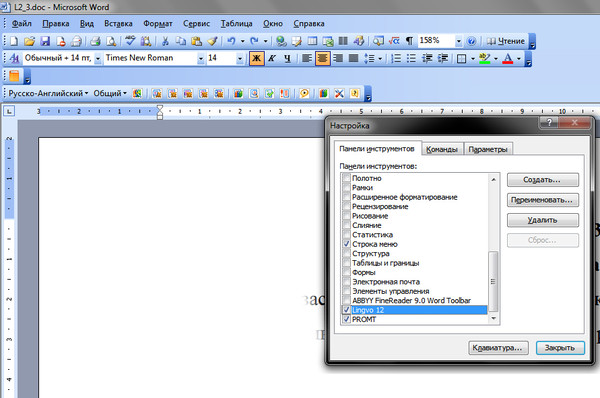Align text left
The image size is (600, 398).
(307, 59)
